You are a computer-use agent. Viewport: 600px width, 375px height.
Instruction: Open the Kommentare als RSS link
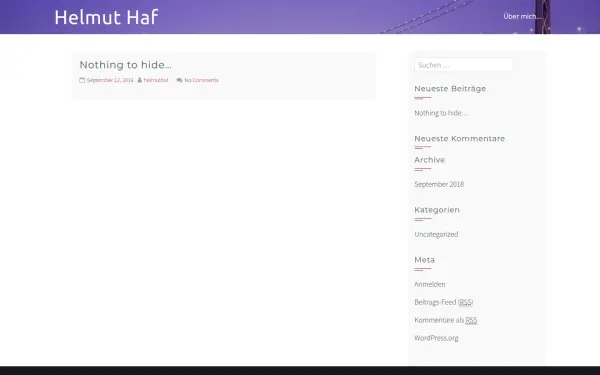446,320
